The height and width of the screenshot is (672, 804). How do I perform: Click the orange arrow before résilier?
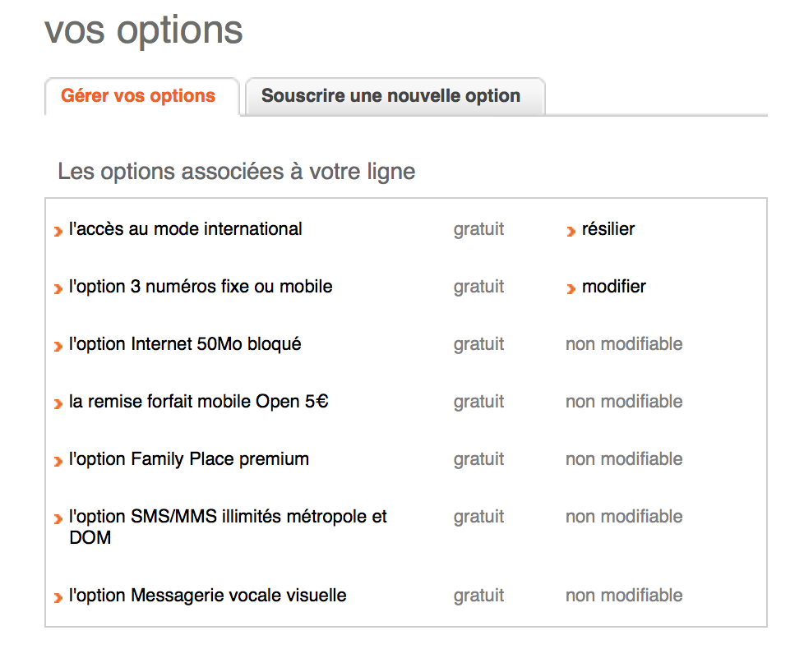click(571, 232)
